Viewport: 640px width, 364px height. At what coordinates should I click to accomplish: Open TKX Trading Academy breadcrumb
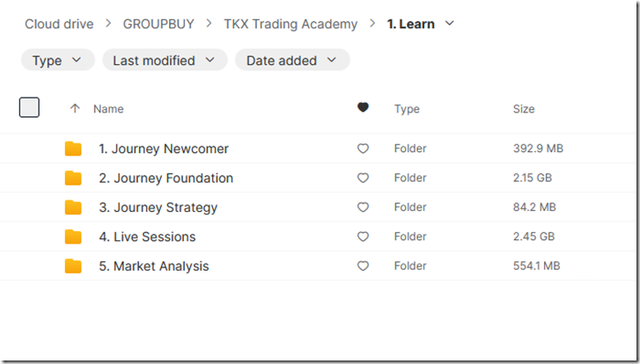(x=291, y=24)
